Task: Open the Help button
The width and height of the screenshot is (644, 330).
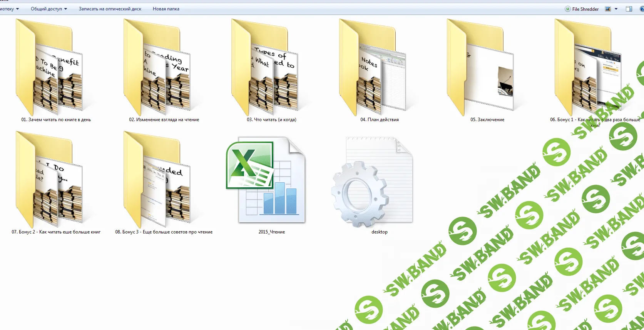Action: 642,9
